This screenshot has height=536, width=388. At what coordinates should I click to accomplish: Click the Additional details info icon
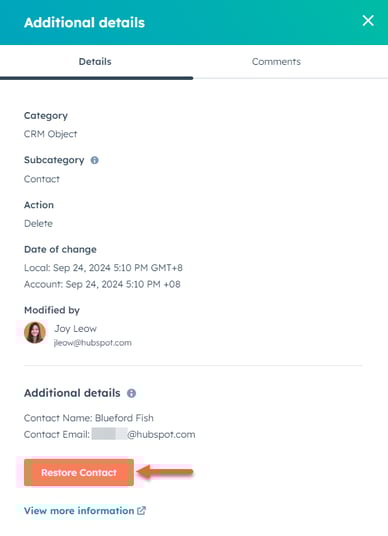(x=131, y=393)
